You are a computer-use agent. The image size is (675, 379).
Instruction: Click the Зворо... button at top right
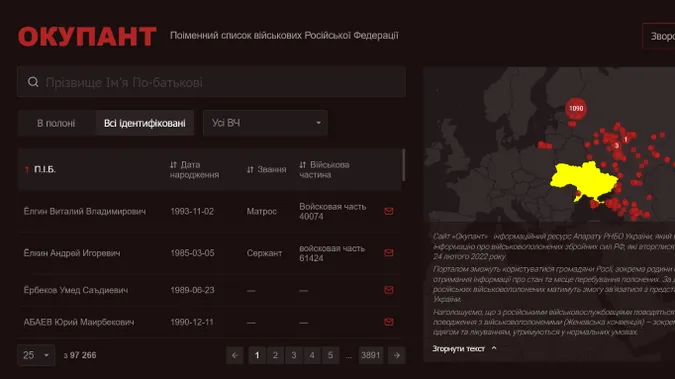pyautogui.click(x=659, y=36)
